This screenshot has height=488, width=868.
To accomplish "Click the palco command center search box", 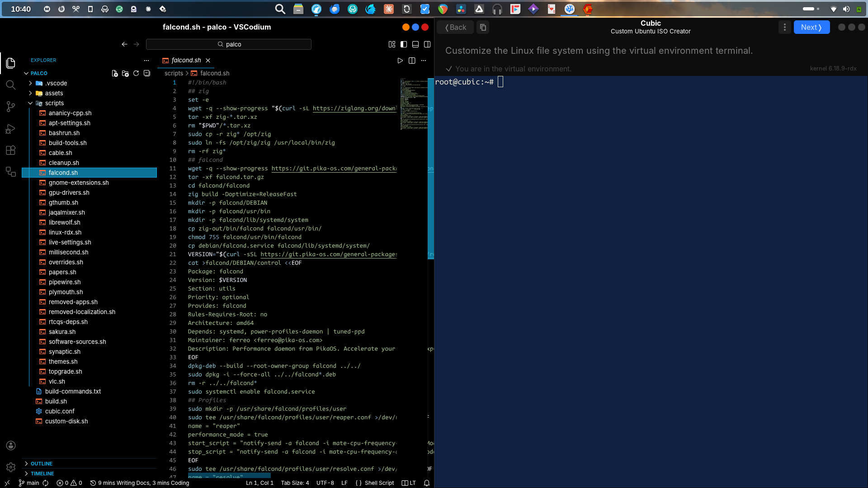I will tap(229, 44).
